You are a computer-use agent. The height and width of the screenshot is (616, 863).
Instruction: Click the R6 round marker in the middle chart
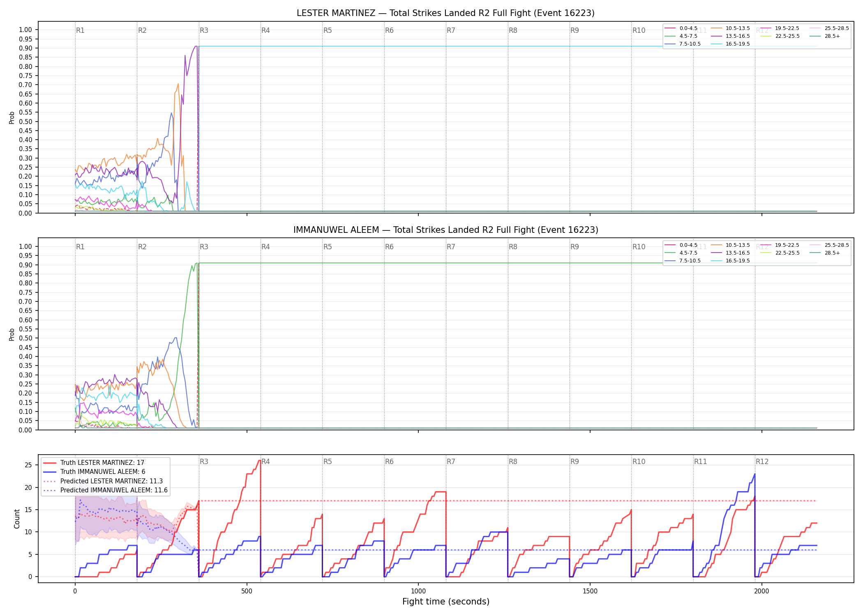[389, 247]
